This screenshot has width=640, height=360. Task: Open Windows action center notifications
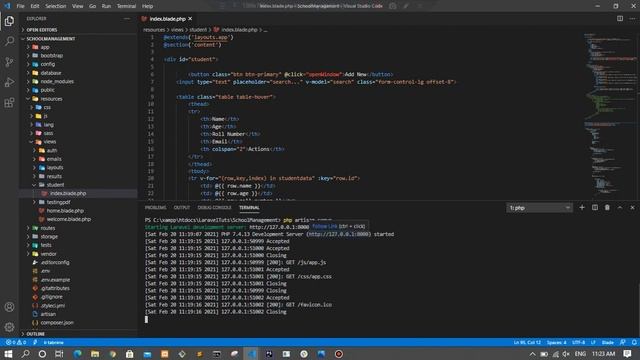(628, 353)
